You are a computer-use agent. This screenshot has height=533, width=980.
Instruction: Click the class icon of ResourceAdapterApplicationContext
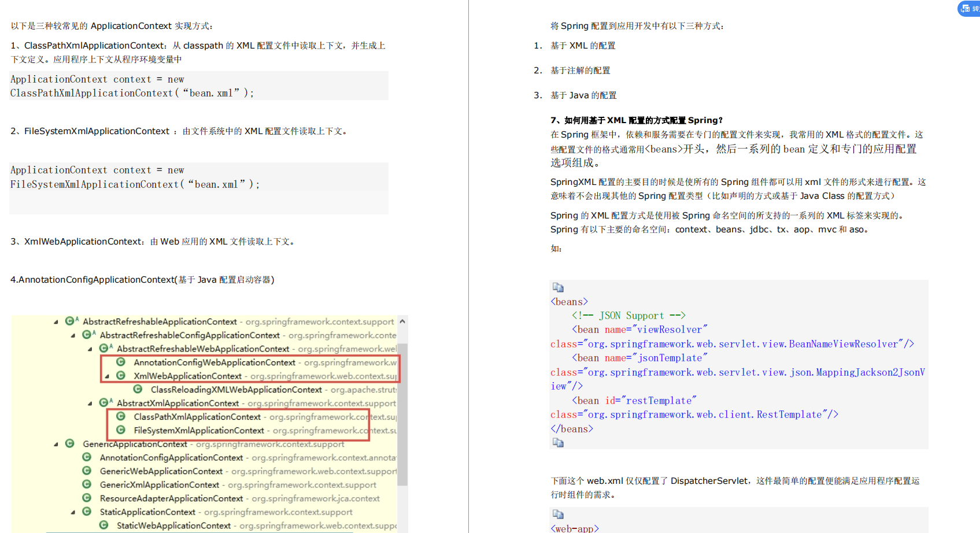87,498
